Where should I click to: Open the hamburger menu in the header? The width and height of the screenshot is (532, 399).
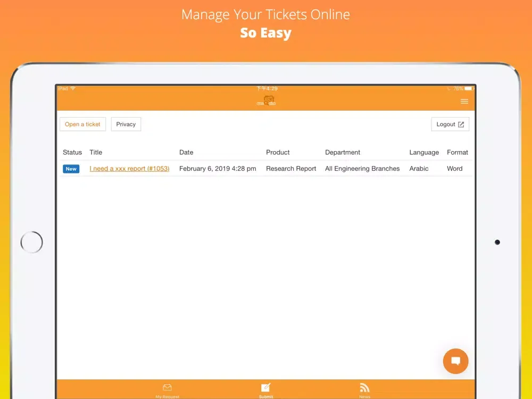(x=464, y=102)
